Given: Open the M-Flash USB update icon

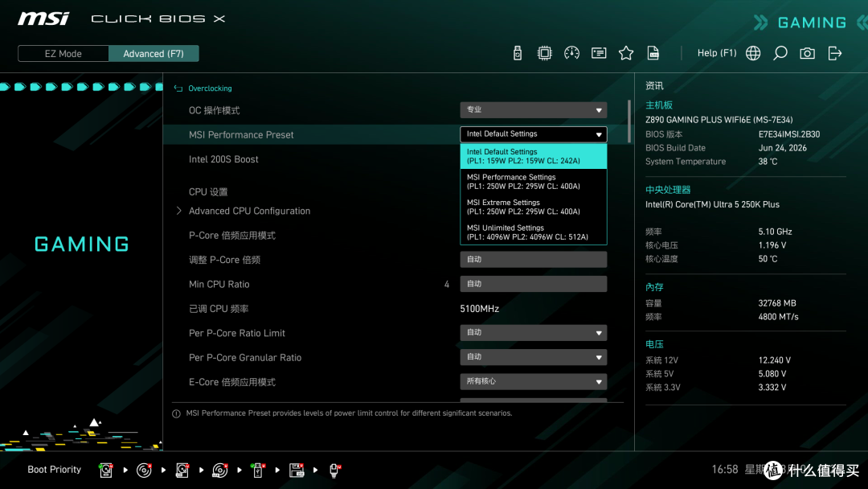Looking at the screenshot, I should (517, 53).
